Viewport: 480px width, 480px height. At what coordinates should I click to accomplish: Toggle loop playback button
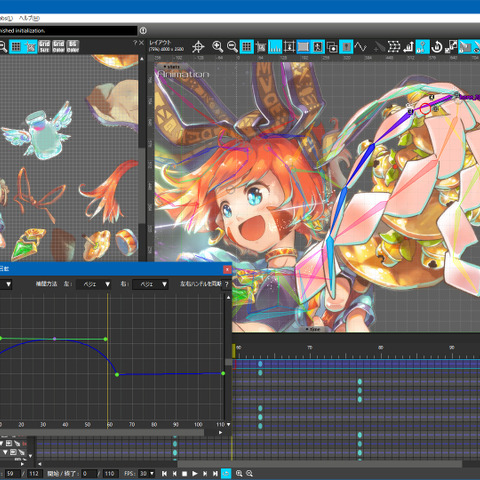click(226, 474)
